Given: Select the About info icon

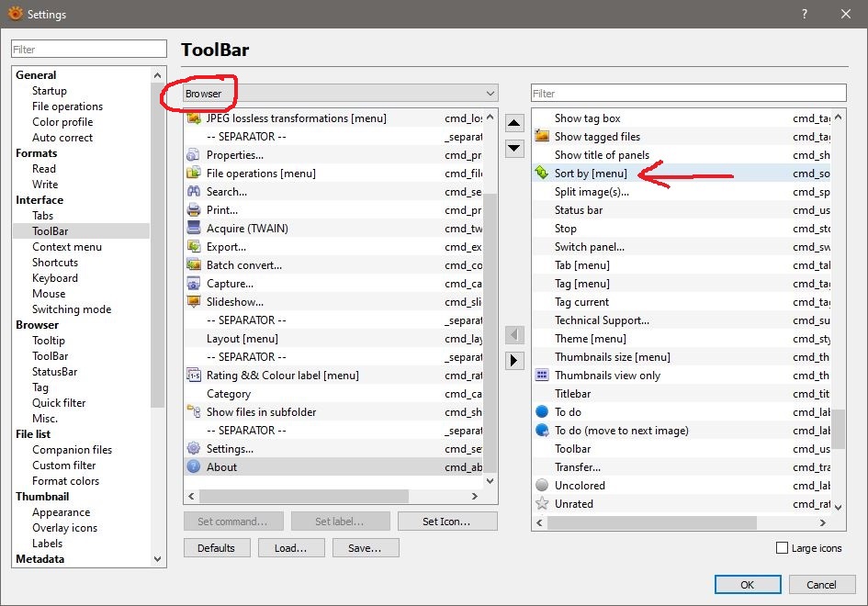Looking at the screenshot, I should (x=193, y=466).
